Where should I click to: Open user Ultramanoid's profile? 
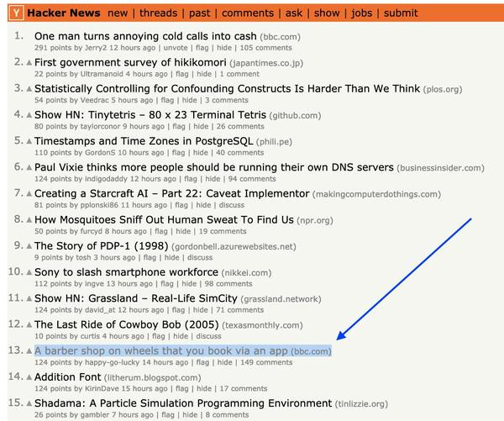[102, 74]
